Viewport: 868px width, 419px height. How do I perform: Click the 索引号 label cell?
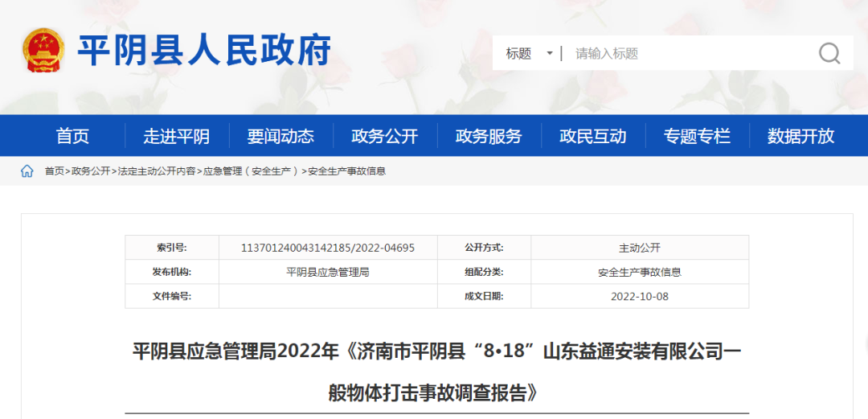pyautogui.click(x=172, y=248)
